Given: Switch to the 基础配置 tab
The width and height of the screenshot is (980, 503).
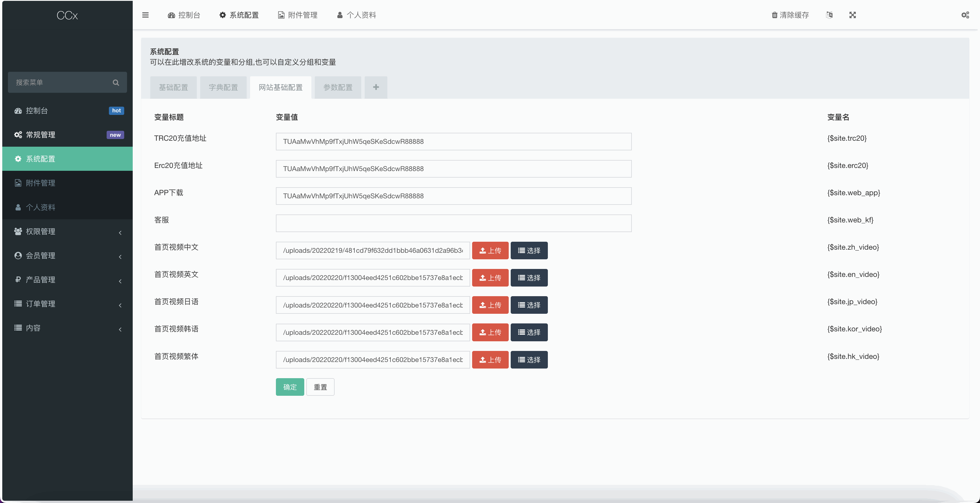Looking at the screenshot, I should (173, 87).
